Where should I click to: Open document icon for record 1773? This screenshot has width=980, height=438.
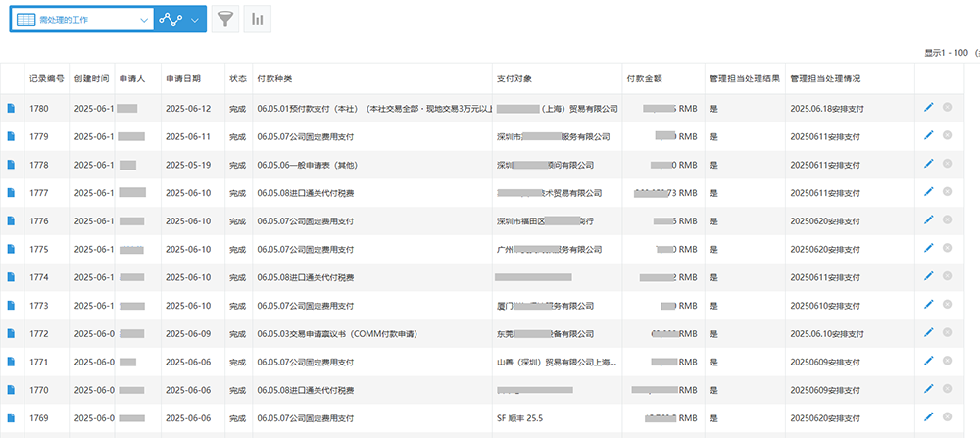click(x=12, y=306)
